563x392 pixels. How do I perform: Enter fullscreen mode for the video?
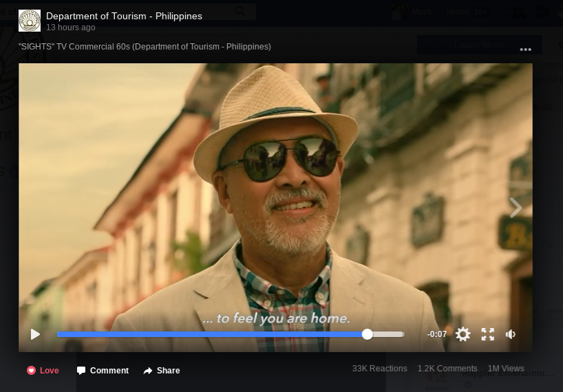tap(488, 334)
